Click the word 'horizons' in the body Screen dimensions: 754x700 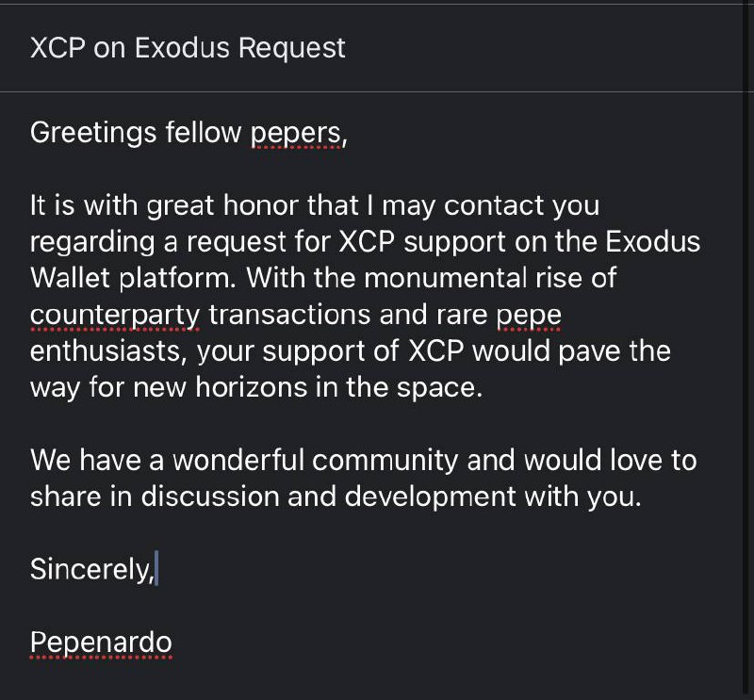tap(251, 387)
